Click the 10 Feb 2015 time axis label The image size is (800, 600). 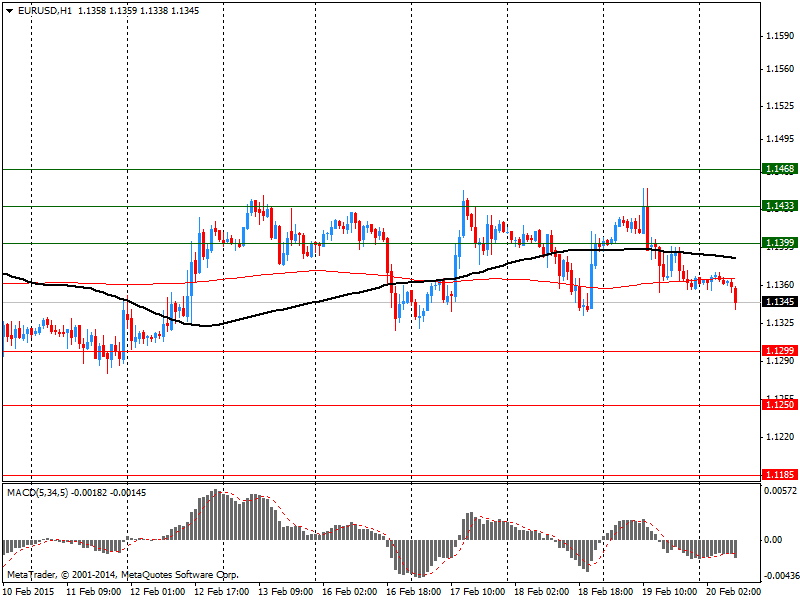[x=29, y=592]
